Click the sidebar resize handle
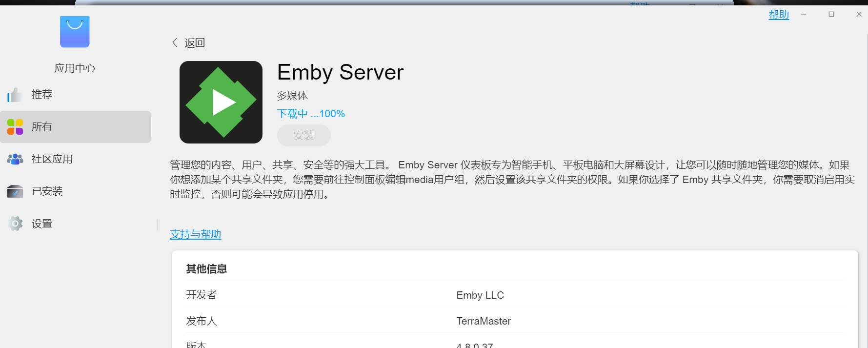Viewport: 868px width, 348px height. pyautogui.click(x=158, y=225)
